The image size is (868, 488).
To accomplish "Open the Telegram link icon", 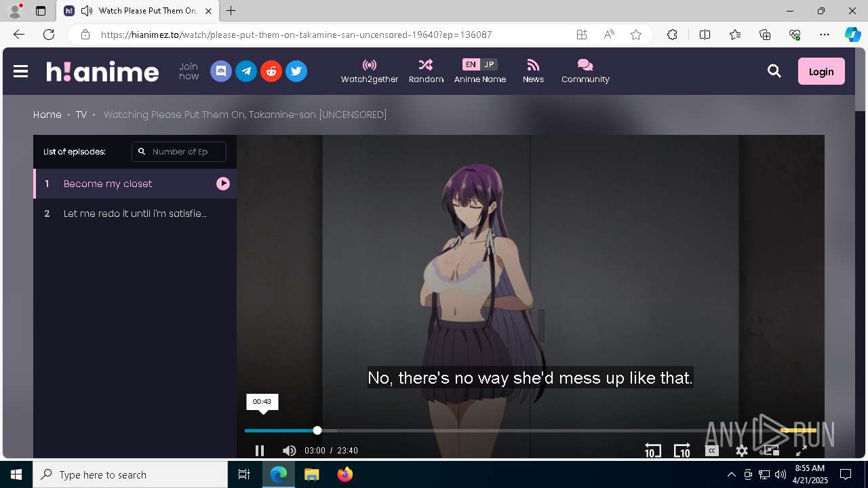I will [x=246, y=71].
